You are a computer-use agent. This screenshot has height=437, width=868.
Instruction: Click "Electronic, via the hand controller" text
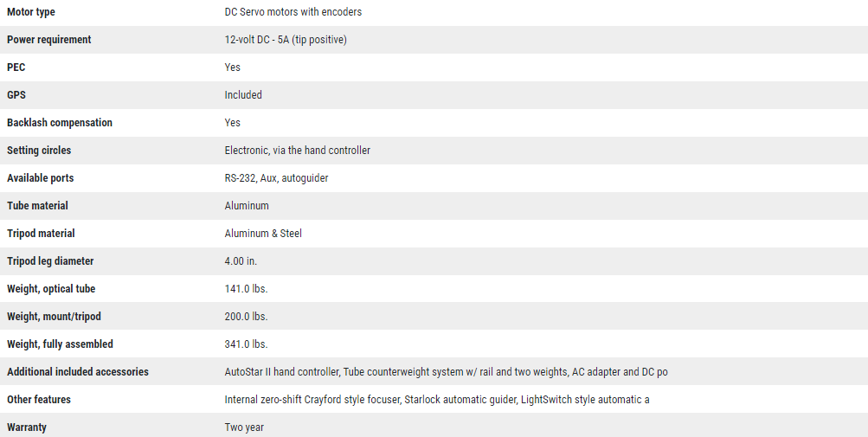coord(297,151)
